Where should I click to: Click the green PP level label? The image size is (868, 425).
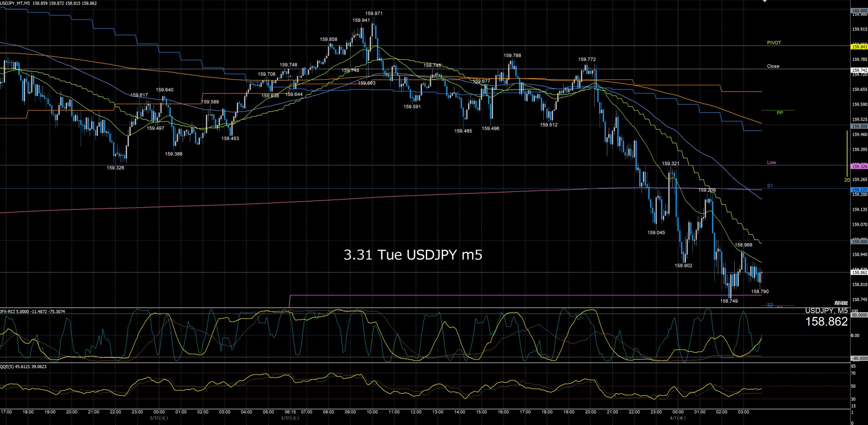[x=779, y=113]
